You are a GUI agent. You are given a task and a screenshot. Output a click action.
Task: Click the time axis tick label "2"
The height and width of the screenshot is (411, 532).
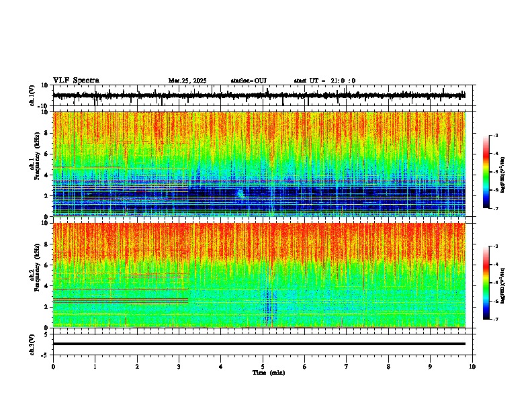[137, 367]
